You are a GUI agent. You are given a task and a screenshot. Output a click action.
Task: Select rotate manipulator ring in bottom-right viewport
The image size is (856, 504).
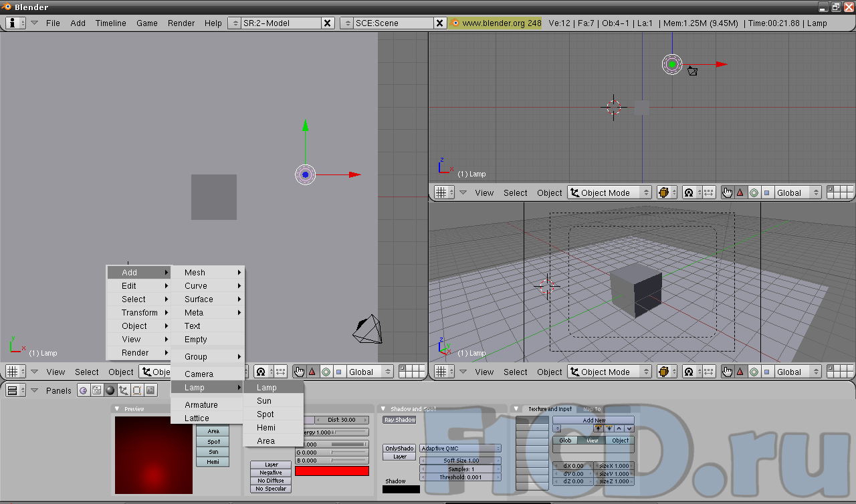(754, 372)
